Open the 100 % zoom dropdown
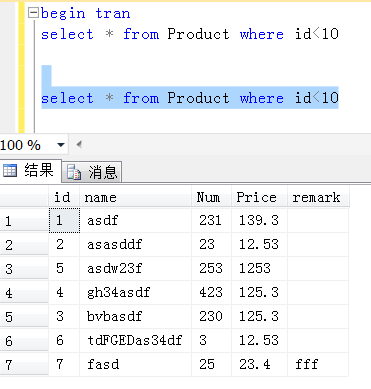This screenshot has height=389, width=371. (61, 145)
